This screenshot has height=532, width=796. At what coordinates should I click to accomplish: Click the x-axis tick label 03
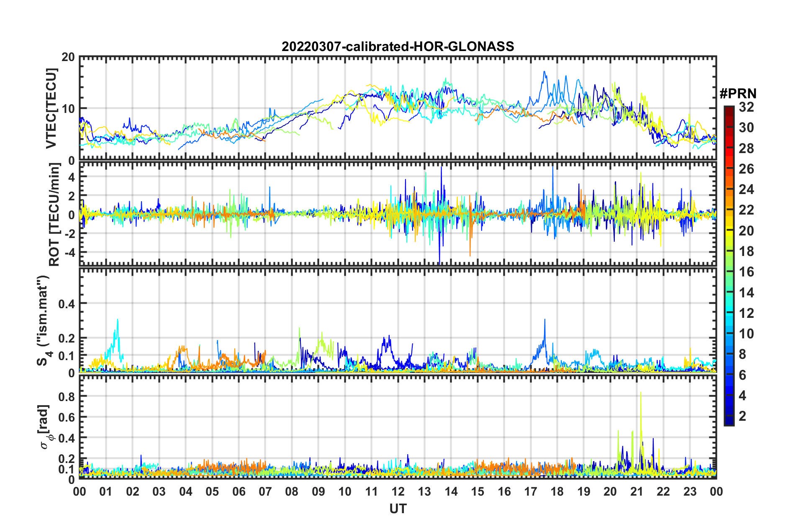159,491
